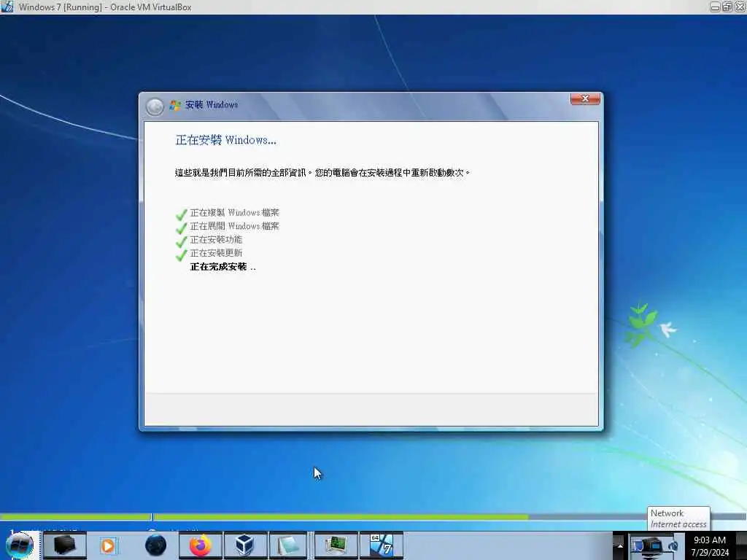747x560 pixels.
Task: Open the green monitor taskbar icon
Action: coord(336,545)
